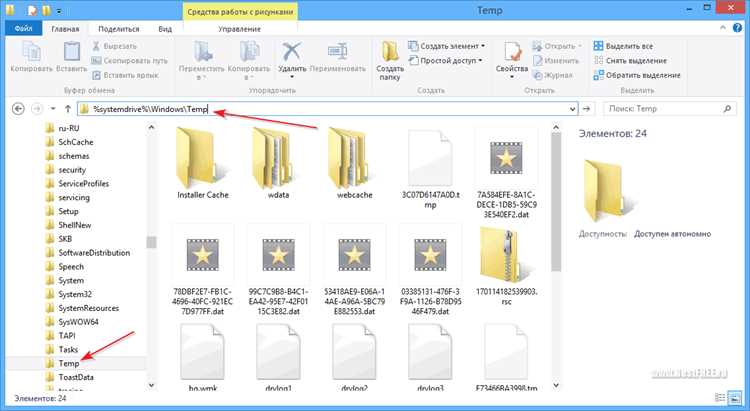This screenshot has width=750, height=411.
Task: Click the Выделить все select all icon
Action: point(598,46)
